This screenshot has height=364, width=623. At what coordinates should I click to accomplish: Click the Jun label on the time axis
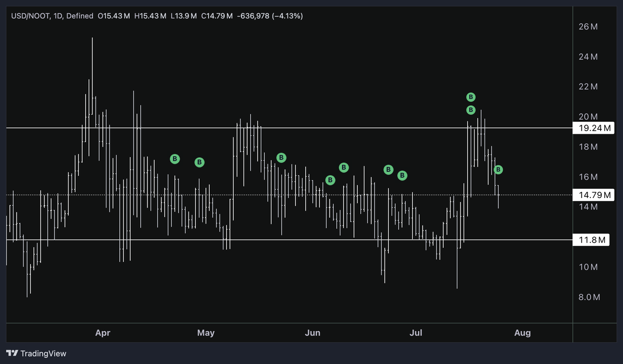(313, 333)
